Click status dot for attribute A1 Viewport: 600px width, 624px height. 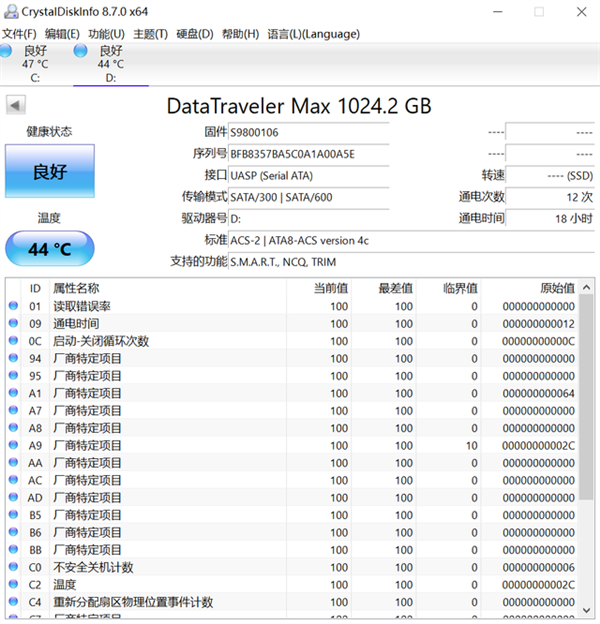click(14, 393)
